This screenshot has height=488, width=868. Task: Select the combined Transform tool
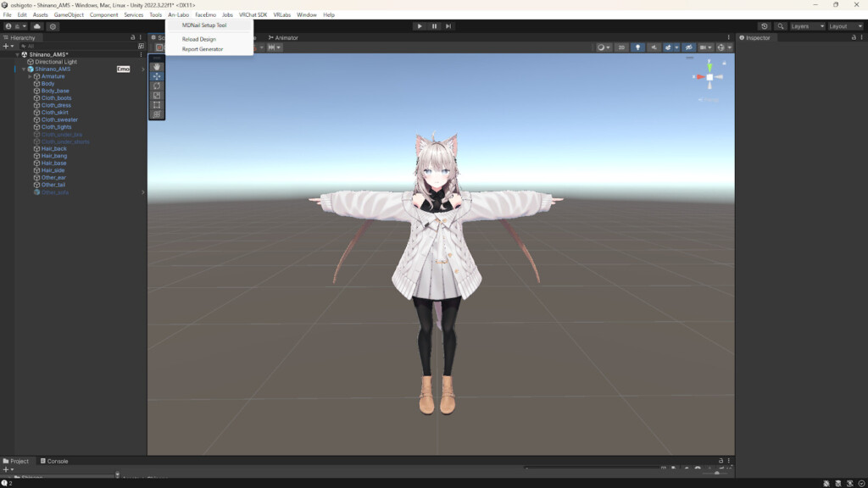[157, 114]
